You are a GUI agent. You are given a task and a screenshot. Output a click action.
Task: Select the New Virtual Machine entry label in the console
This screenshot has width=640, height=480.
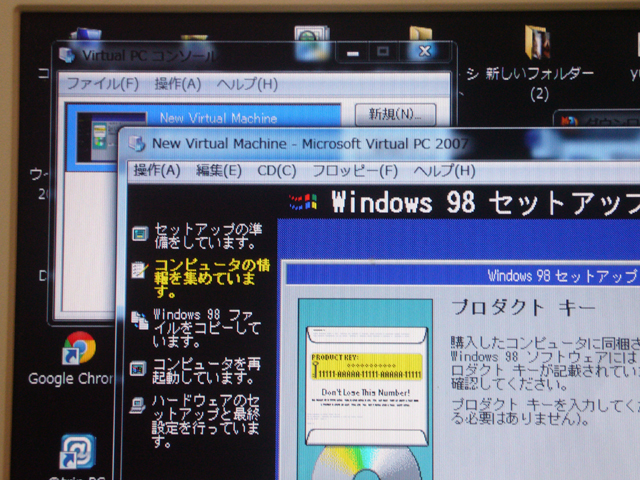(x=218, y=118)
